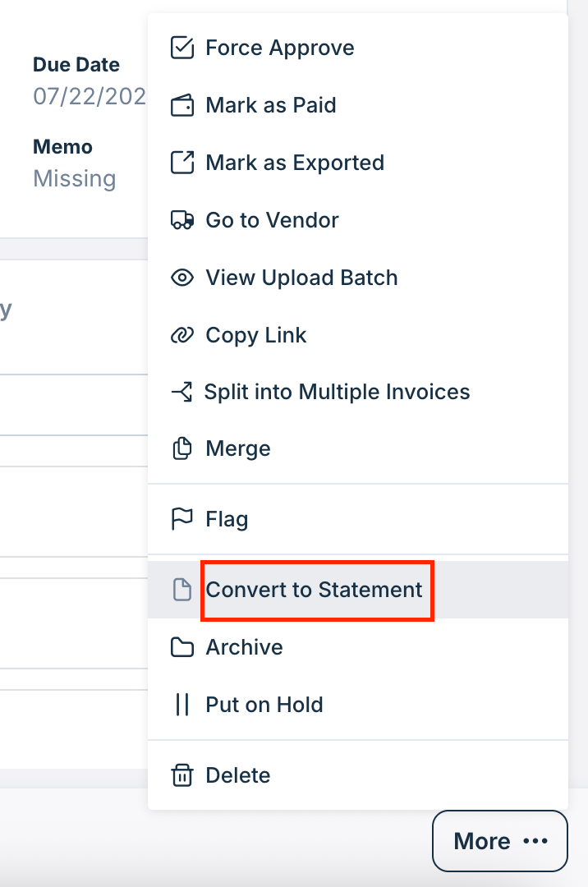
Task: Click the flag icon in the menu
Action: 182,519
